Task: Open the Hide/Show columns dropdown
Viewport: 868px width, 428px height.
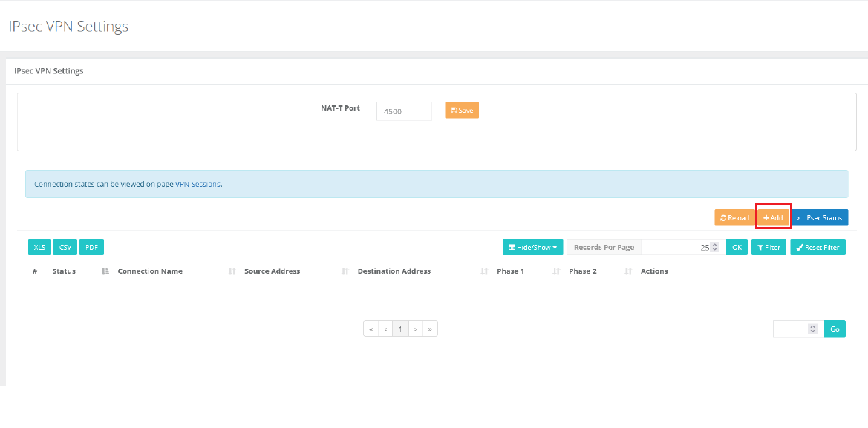Action: [532, 248]
